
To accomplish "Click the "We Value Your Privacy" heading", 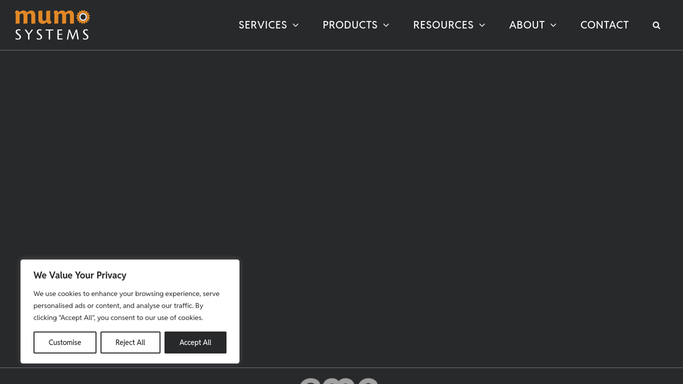I will pos(80,275).
